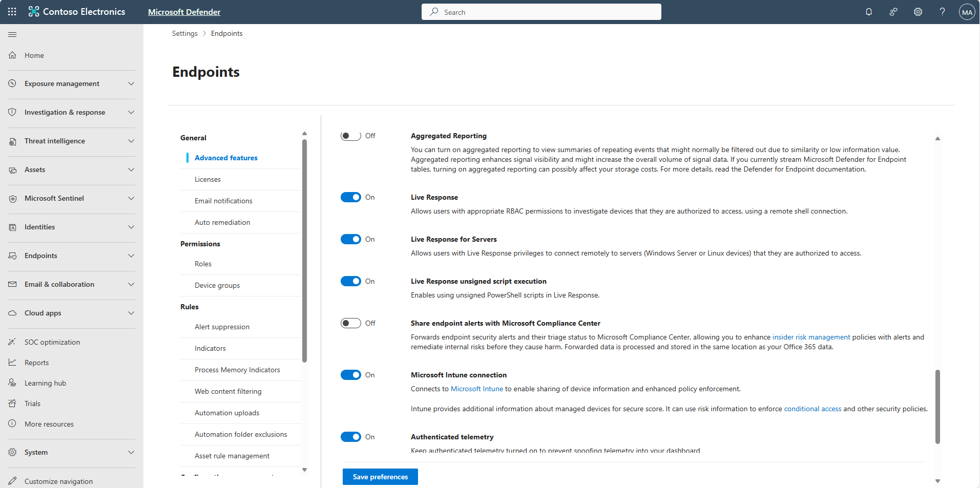Click the Contoso Electronics logo icon
This screenshot has height=488, width=980.
coord(34,12)
